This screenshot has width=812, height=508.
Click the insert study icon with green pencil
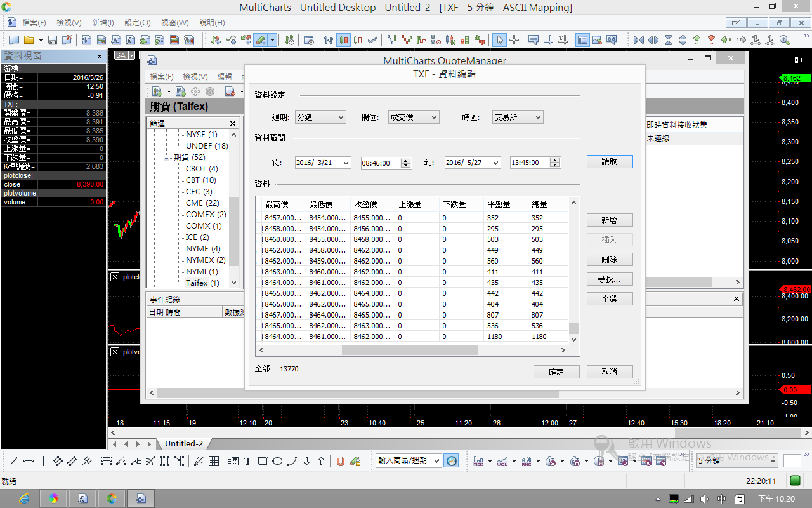261,40
